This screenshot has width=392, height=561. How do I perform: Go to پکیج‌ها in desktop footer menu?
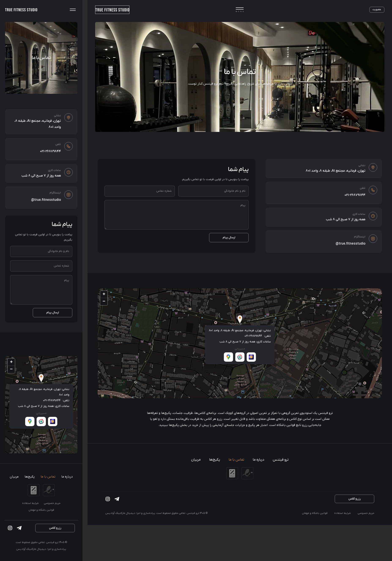(x=215, y=460)
